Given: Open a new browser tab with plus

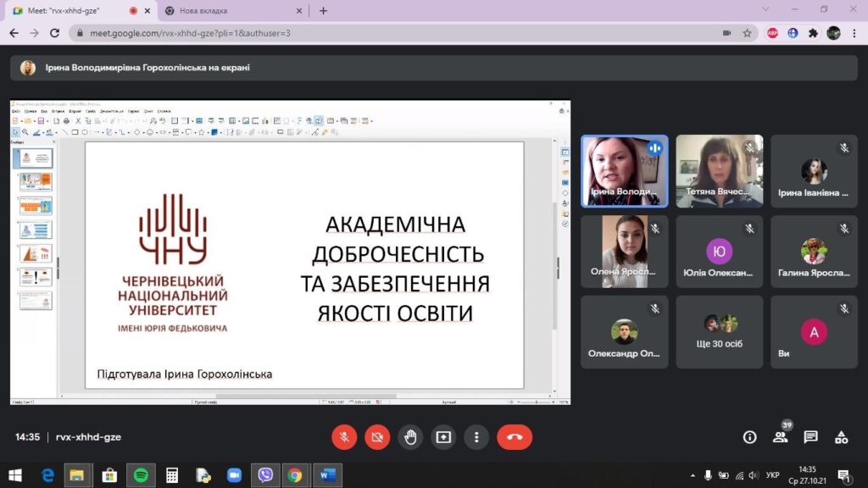Looking at the screenshot, I should point(323,10).
